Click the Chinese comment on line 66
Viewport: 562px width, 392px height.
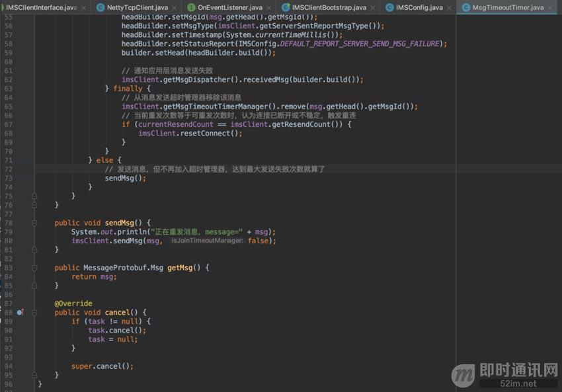click(x=239, y=116)
